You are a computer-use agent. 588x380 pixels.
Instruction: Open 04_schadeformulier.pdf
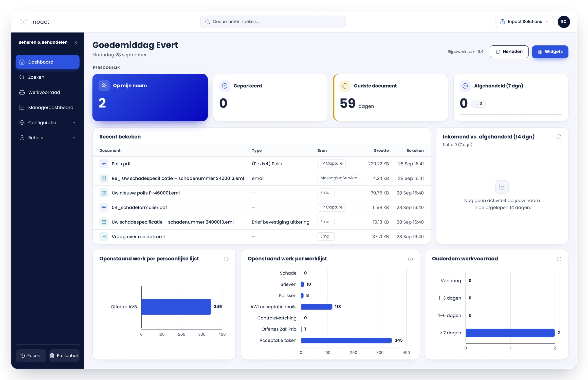pos(139,208)
